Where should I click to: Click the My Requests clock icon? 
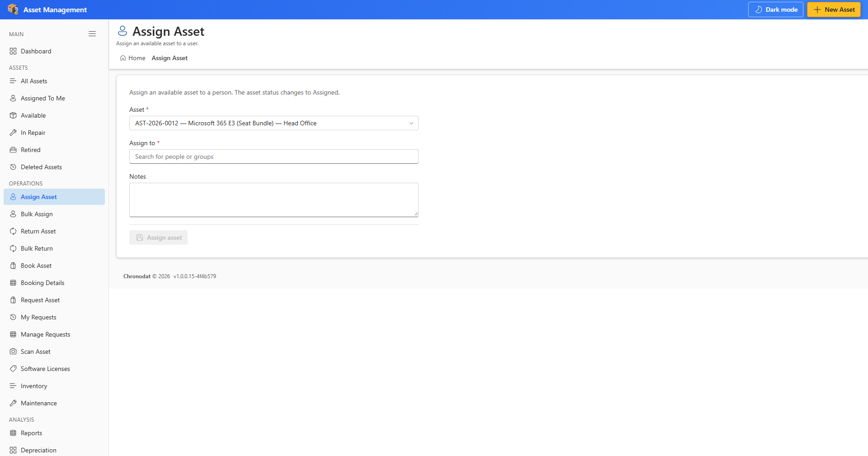click(x=13, y=317)
